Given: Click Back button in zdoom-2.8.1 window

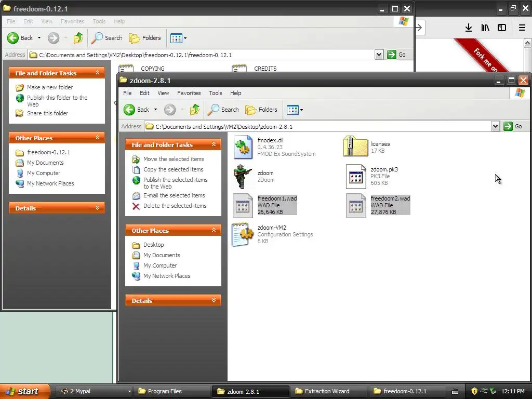Looking at the screenshot, I should coord(137,110).
